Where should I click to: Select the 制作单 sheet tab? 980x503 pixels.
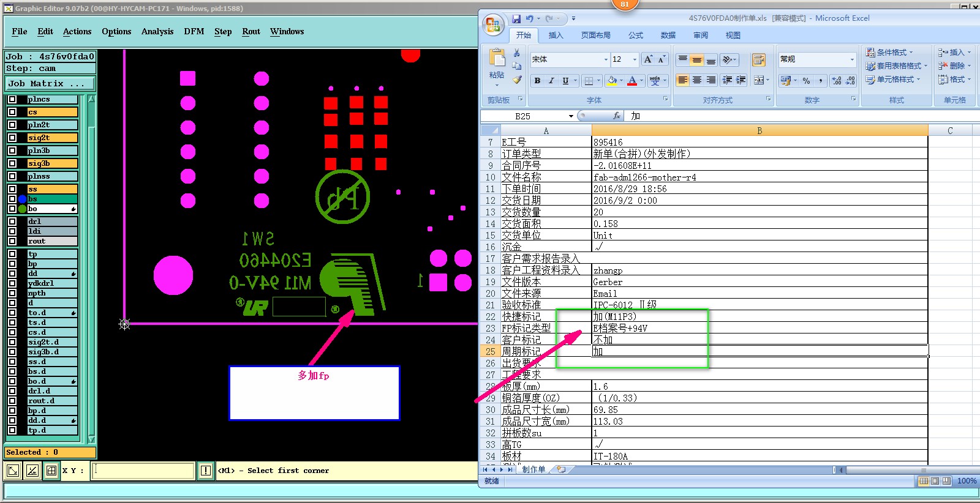(x=533, y=469)
